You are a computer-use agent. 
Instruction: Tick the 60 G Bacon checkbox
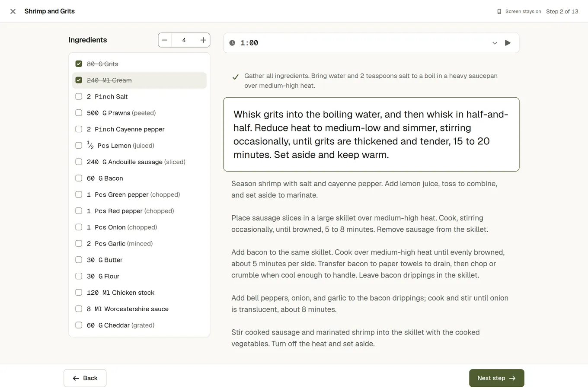pyautogui.click(x=79, y=178)
